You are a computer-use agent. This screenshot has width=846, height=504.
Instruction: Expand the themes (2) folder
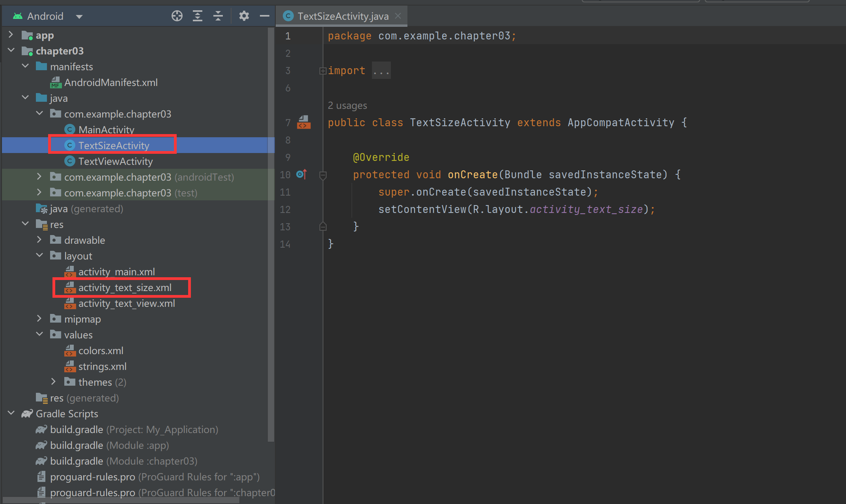pos(54,382)
